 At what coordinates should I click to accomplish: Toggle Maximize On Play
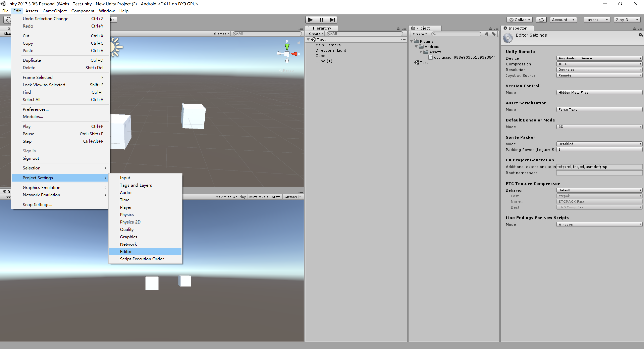[230, 197]
